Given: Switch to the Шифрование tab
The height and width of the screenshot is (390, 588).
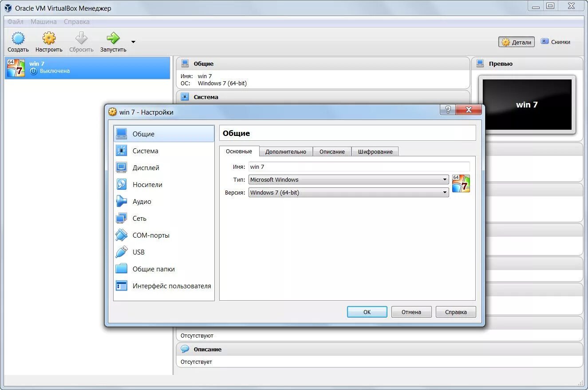Looking at the screenshot, I should point(375,151).
